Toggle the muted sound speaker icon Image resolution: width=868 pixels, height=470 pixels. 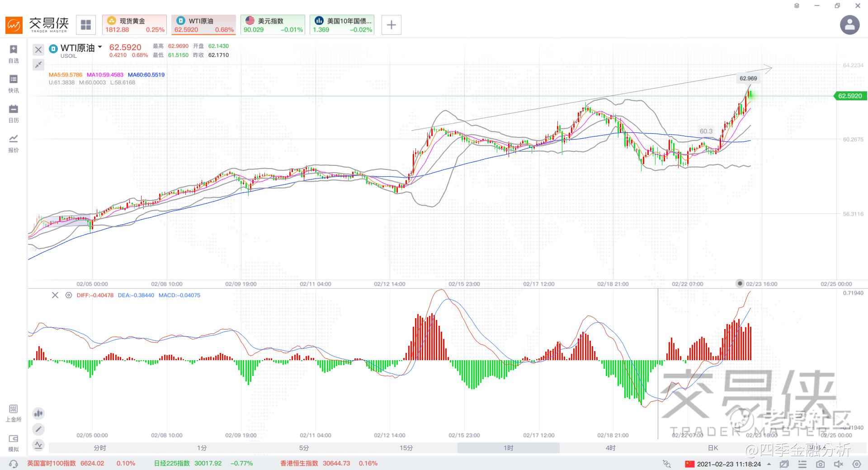point(839,464)
